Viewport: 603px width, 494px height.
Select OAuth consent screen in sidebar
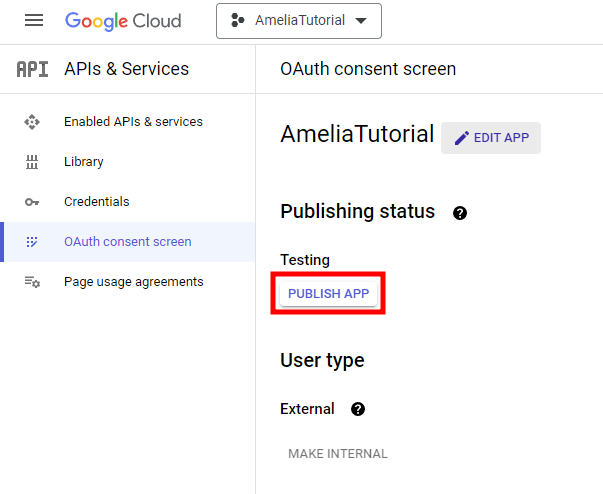[128, 242]
